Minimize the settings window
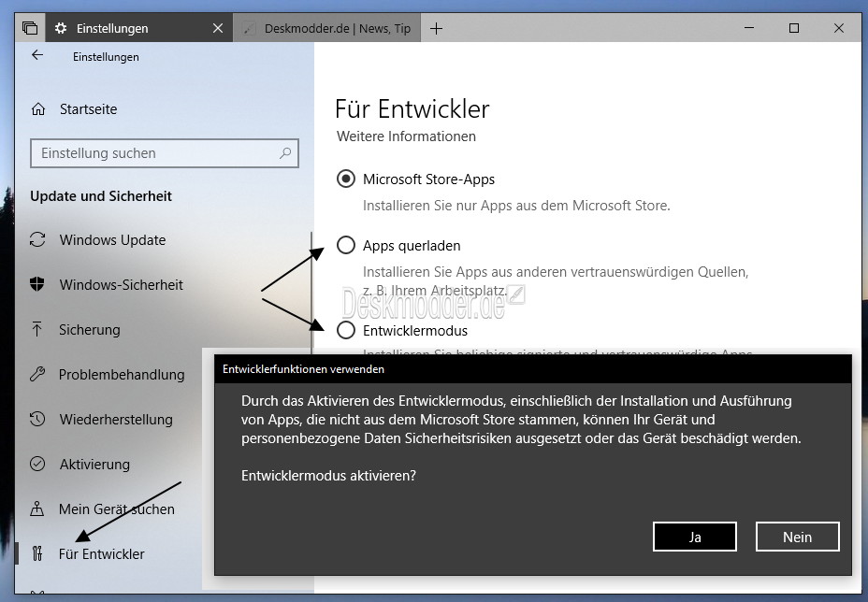Viewport: 868px width, 602px height. pyautogui.click(x=749, y=28)
